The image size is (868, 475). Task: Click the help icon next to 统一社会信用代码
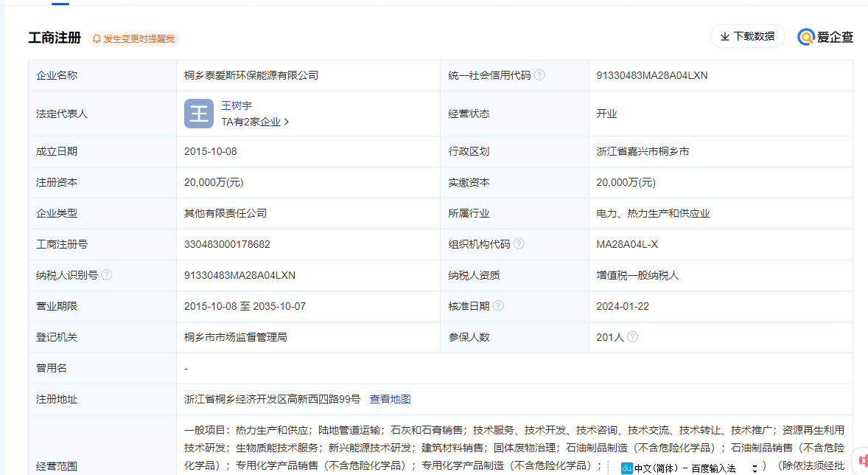(539, 74)
